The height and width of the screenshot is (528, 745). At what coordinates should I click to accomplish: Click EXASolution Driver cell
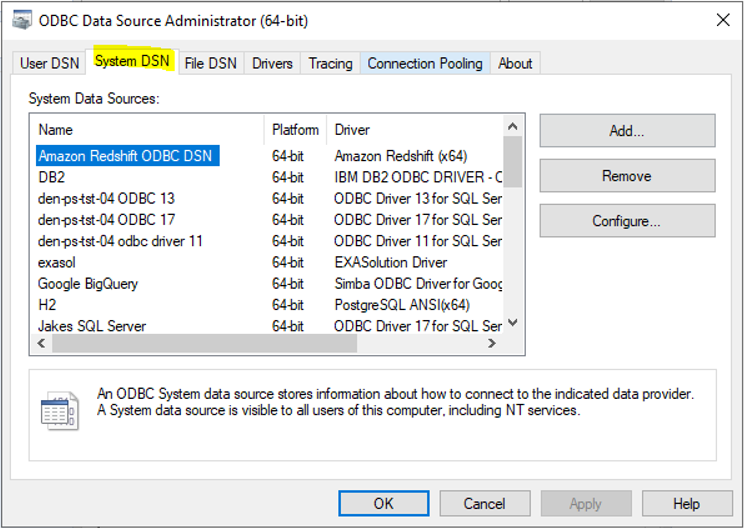(x=391, y=262)
